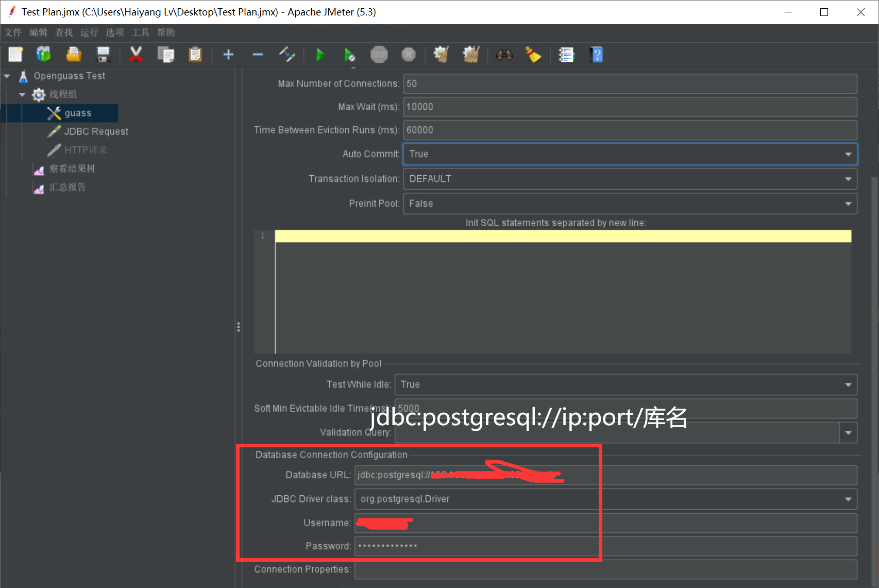The height and width of the screenshot is (588, 879).
Task: Open the Auto Commit dropdown
Action: pyautogui.click(x=630, y=154)
